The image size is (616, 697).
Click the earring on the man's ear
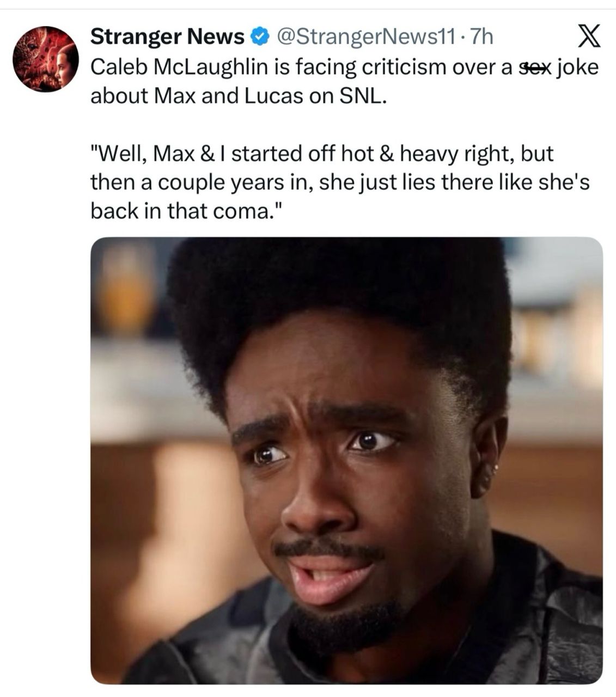(495, 468)
